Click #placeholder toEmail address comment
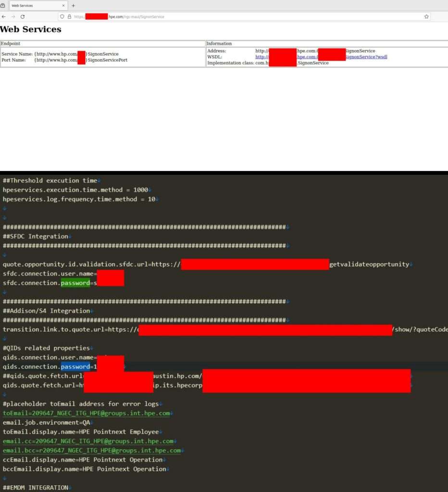This screenshot has width=448, height=492. 81,404
